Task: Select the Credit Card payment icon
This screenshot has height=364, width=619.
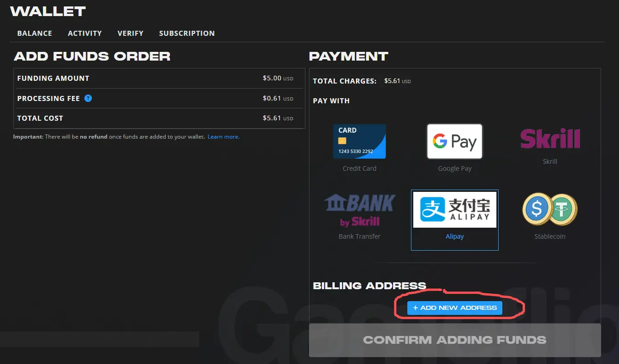Action: coord(359,141)
